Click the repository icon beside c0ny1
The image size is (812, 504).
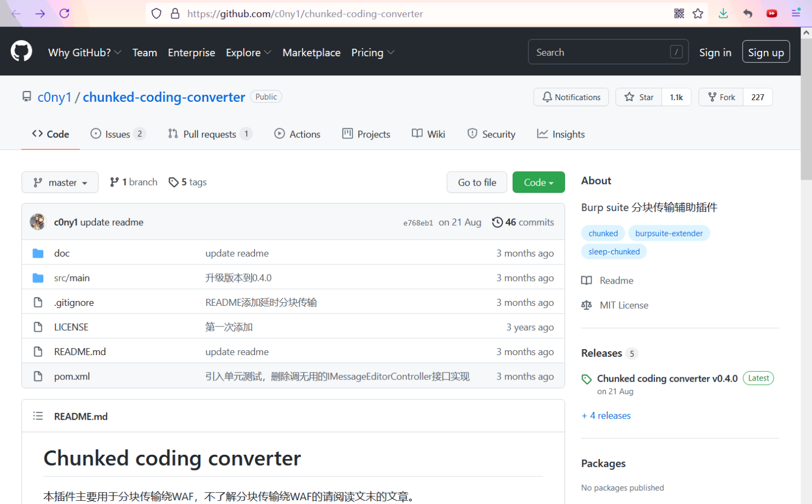27,96
